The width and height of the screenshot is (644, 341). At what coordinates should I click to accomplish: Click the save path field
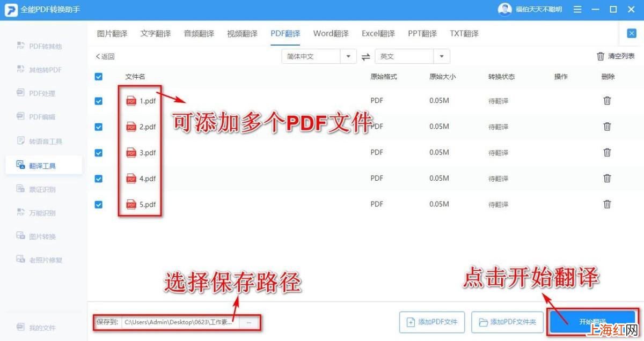(x=181, y=322)
